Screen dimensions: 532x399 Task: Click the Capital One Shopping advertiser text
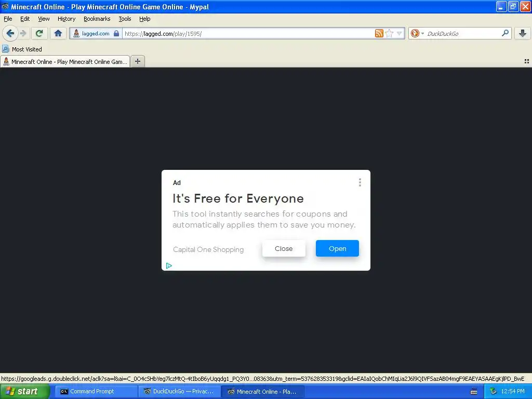click(208, 250)
